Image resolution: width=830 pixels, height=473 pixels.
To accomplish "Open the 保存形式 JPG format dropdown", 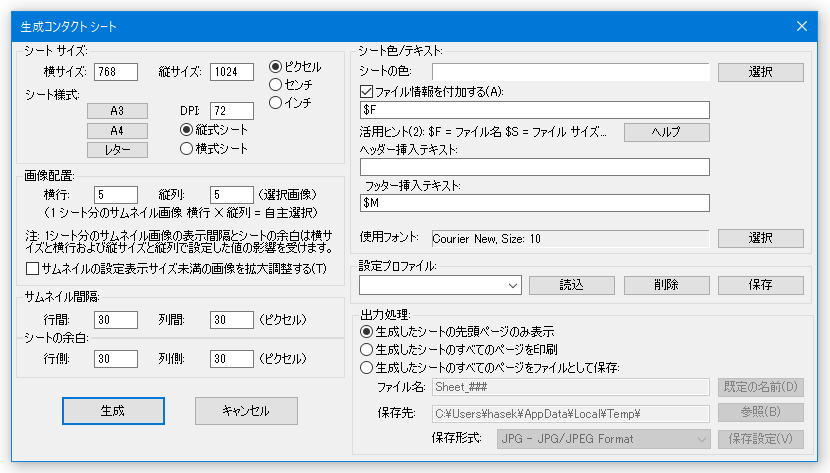I will (x=603, y=439).
